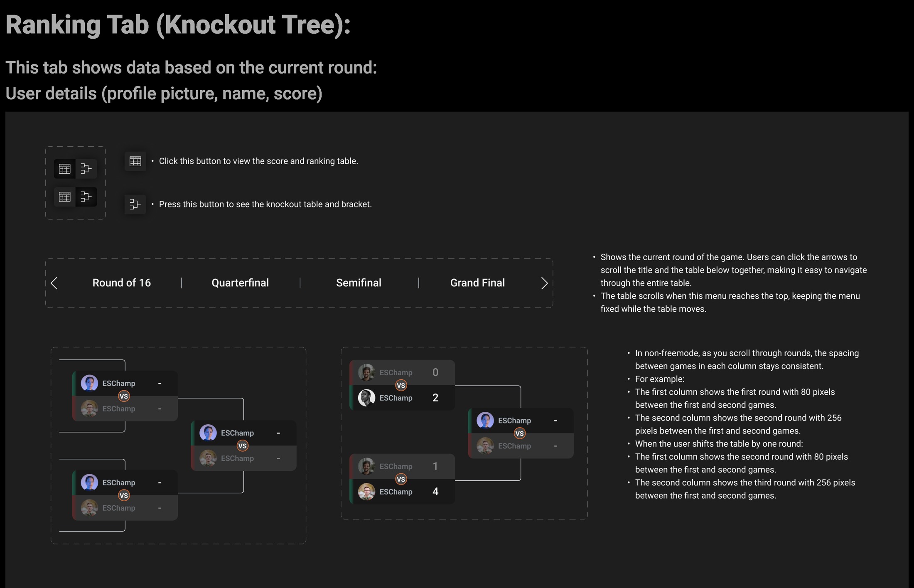Toggle table view in upper switcher
This screenshot has width=914, height=588.
click(x=64, y=169)
